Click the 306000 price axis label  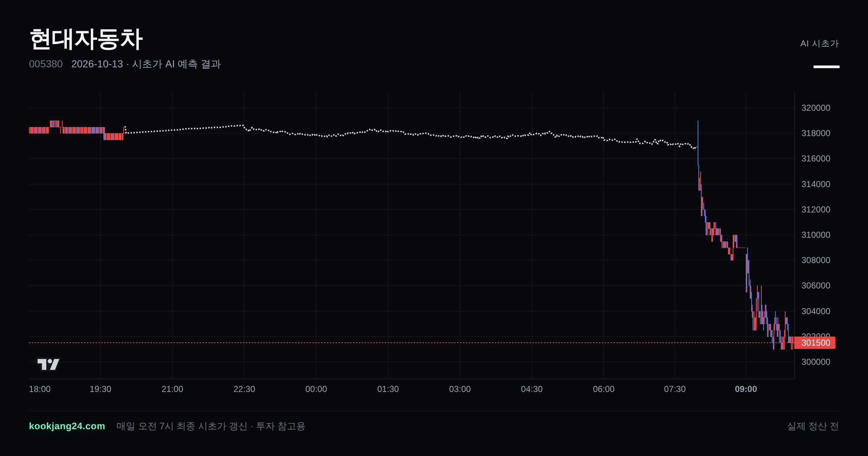tap(816, 286)
